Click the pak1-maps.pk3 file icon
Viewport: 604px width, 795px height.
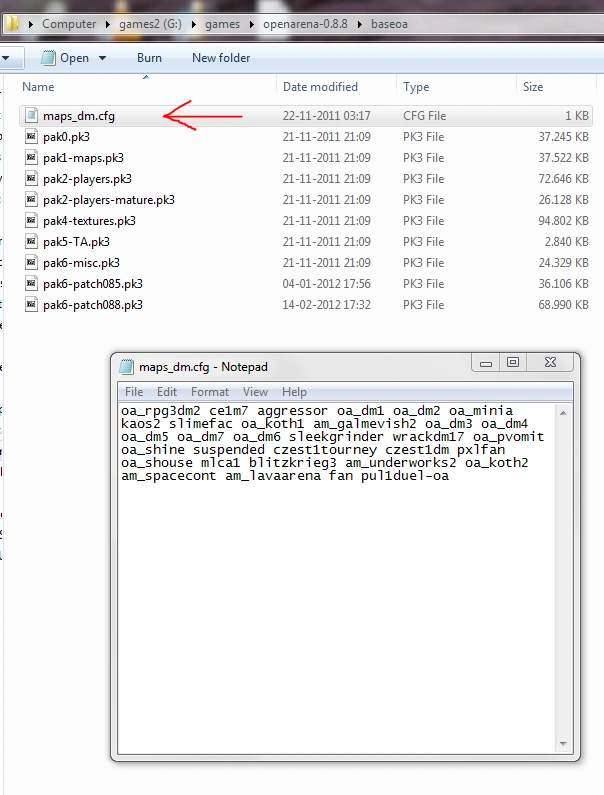click(31, 158)
